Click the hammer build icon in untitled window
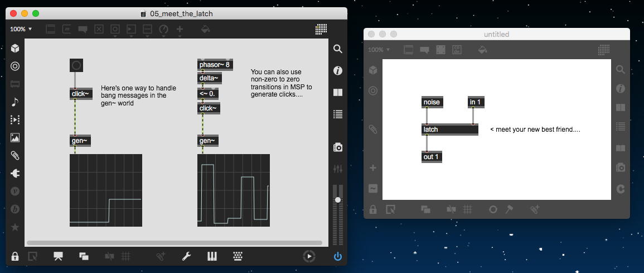The image size is (644, 273). [x=509, y=209]
